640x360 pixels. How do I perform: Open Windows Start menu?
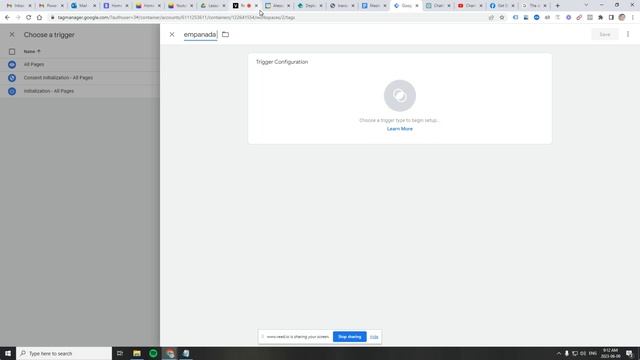point(8,353)
